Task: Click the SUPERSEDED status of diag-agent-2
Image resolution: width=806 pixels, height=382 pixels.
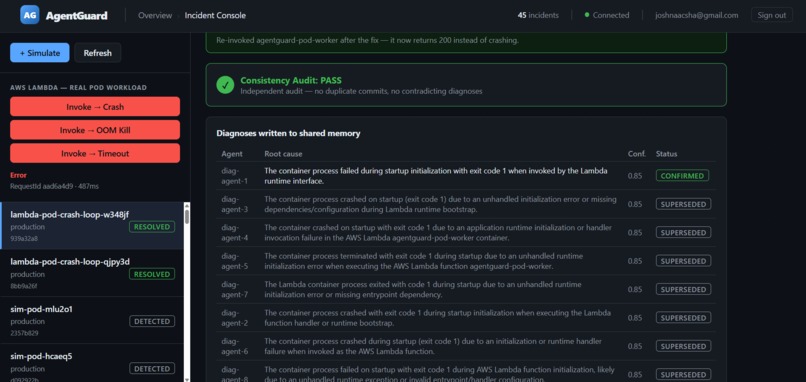Action: click(683, 318)
